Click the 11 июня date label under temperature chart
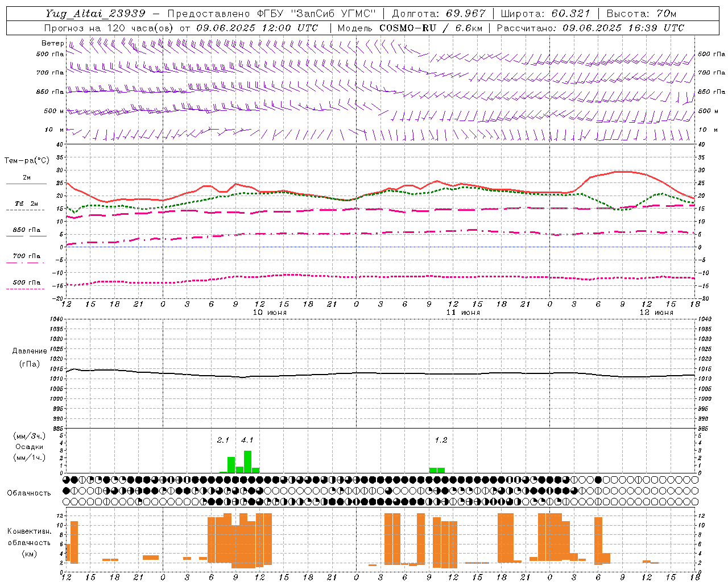728x582 pixels. [463, 313]
